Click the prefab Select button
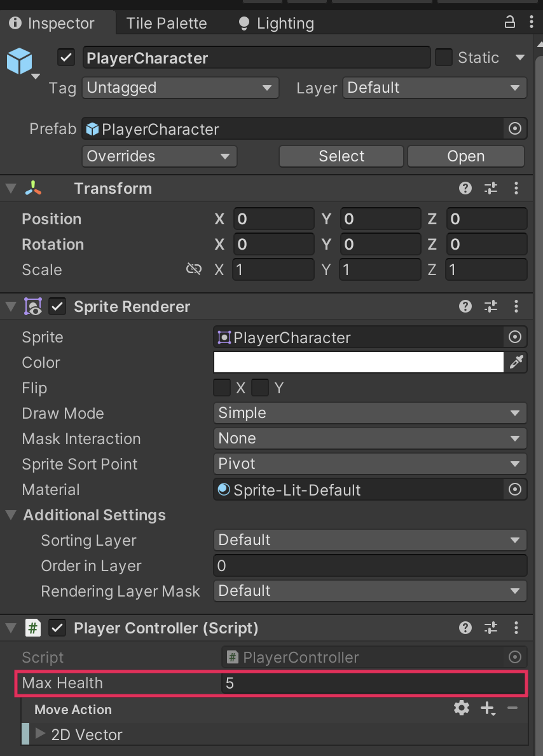Screen dimensions: 543x756 point(341,156)
